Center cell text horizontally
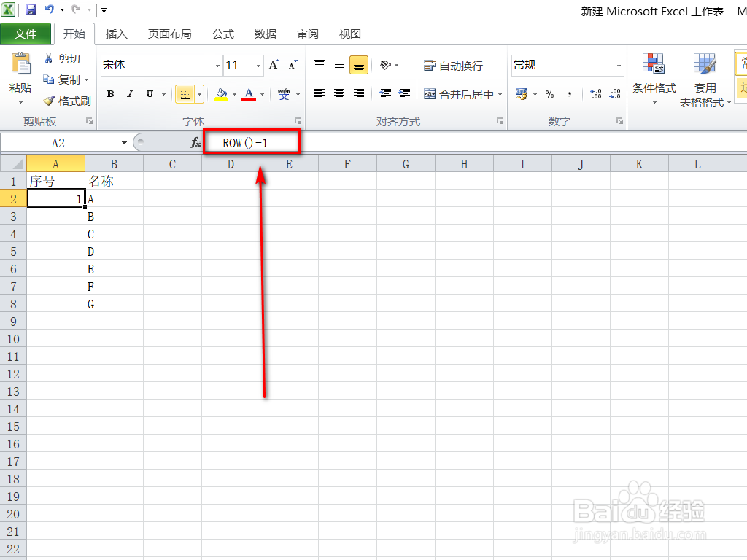Image resolution: width=747 pixels, height=560 pixels. 339,93
